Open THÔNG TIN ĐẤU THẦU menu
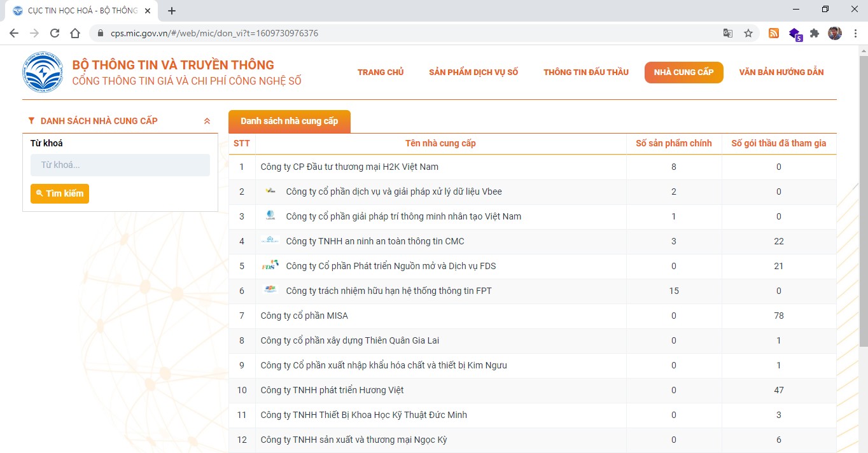The width and height of the screenshot is (868, 453). pyautogui.click(x=586, y=72)
